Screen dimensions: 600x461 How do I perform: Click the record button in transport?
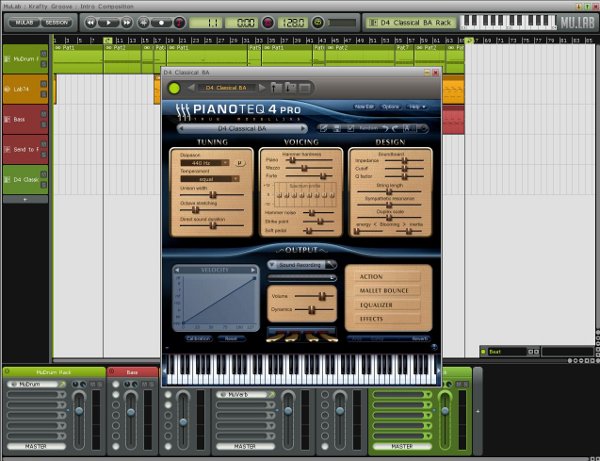click(x=161, y=23)
